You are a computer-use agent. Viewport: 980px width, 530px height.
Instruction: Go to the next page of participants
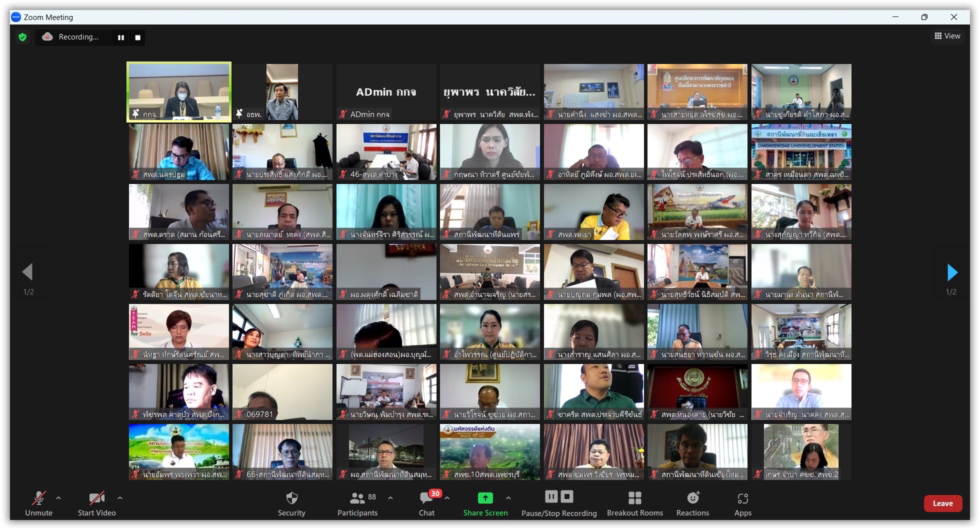coord(952,272)
